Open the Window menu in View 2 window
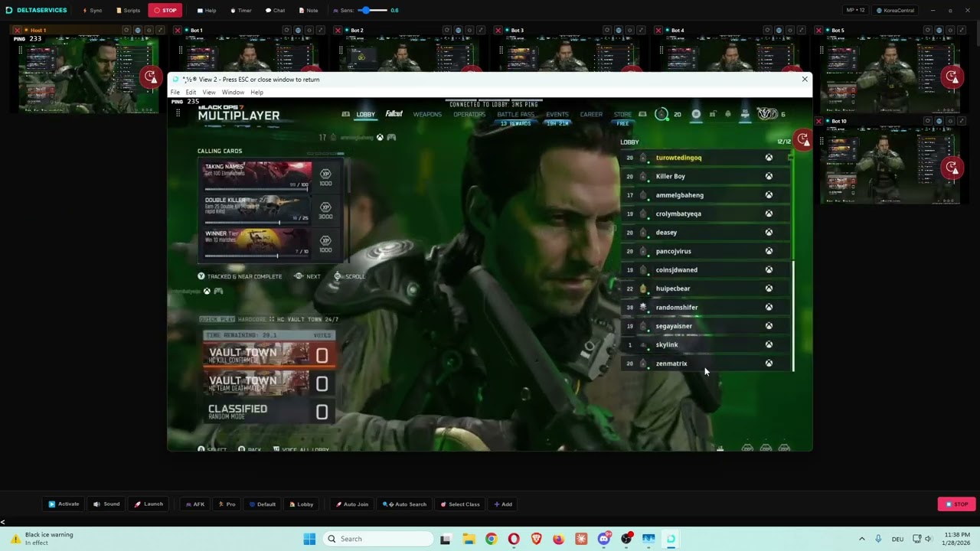The image size is (980, 551). tap(233, 93)
